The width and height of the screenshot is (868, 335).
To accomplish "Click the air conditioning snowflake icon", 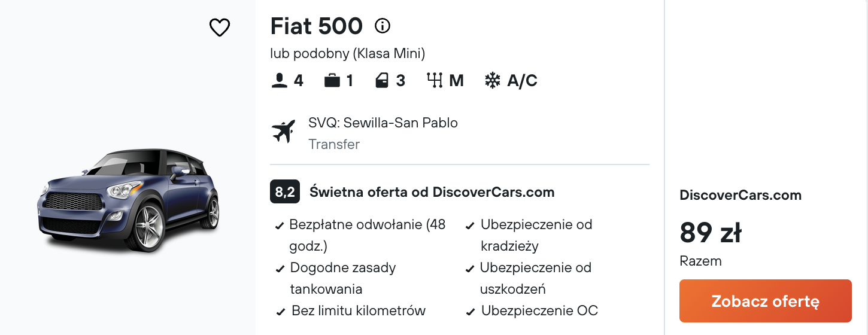I will 492,80.
